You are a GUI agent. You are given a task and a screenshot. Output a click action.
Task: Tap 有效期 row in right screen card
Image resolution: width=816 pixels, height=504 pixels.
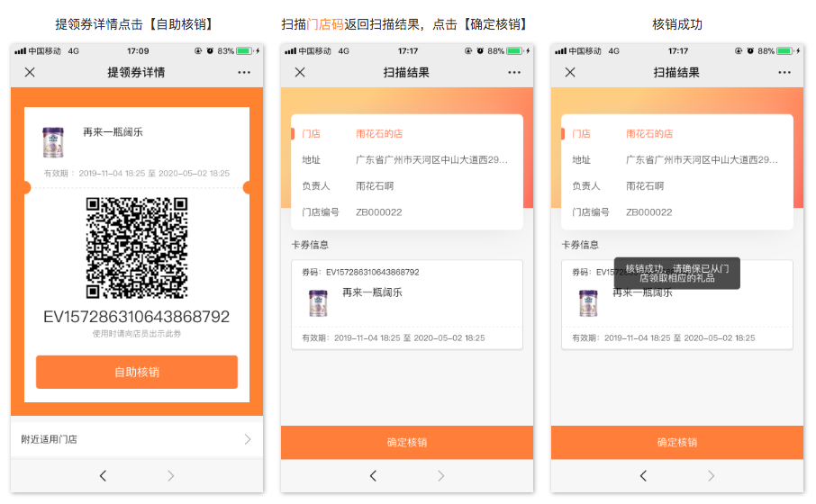(x=664, y=338)
